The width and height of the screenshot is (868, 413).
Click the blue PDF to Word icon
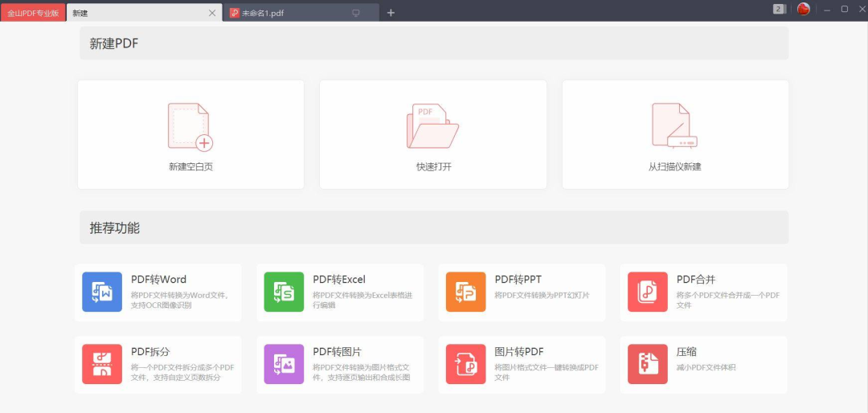102,292
